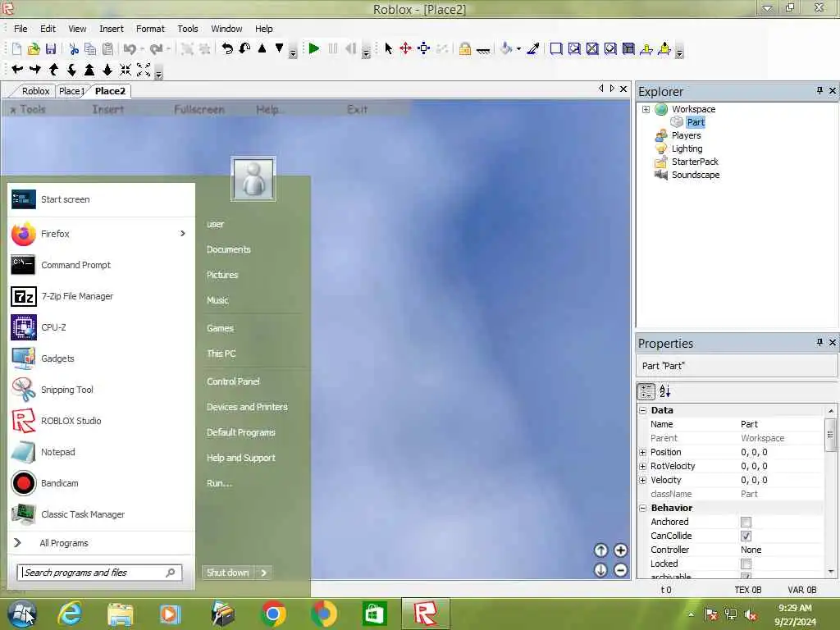Toggle the Anchored checkbox

pos(746,522)
